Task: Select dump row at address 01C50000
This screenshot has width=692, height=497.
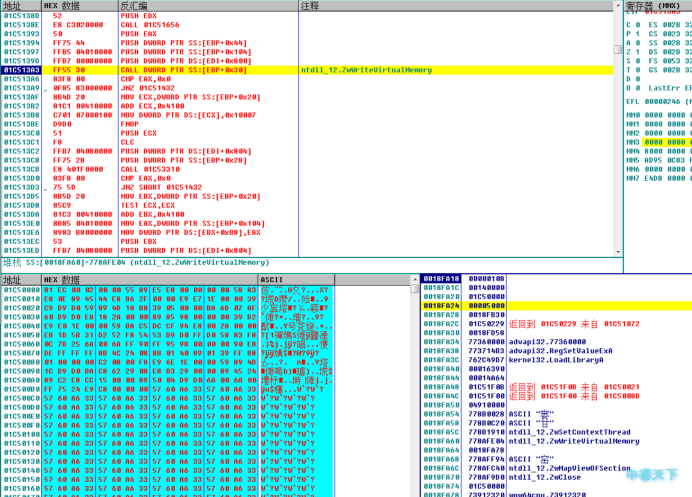Action: (167, 290)
